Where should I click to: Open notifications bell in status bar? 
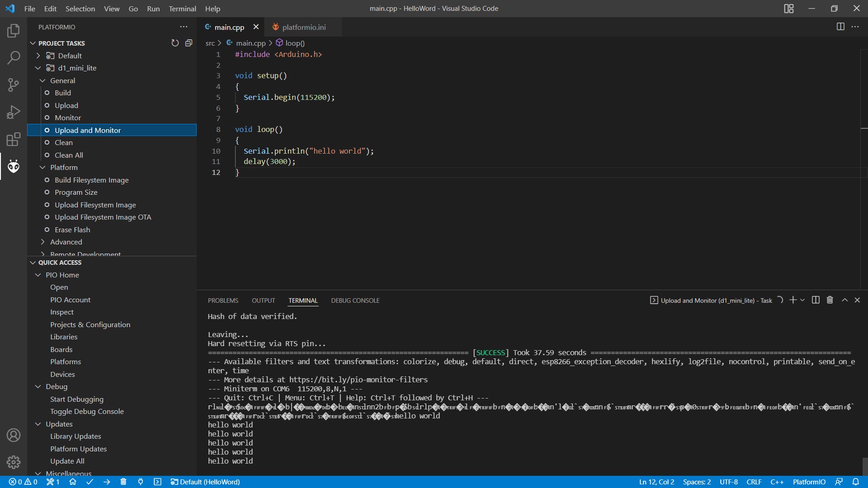click(855, 482)
